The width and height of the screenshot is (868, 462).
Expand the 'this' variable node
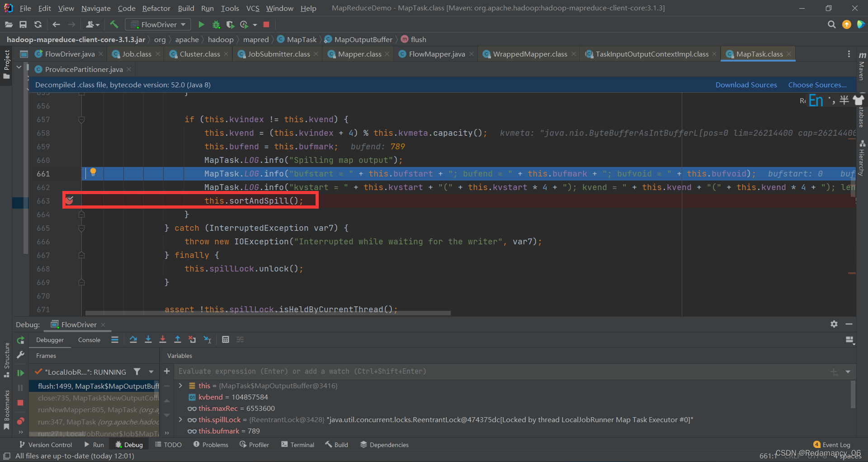[x=180, y=386]
